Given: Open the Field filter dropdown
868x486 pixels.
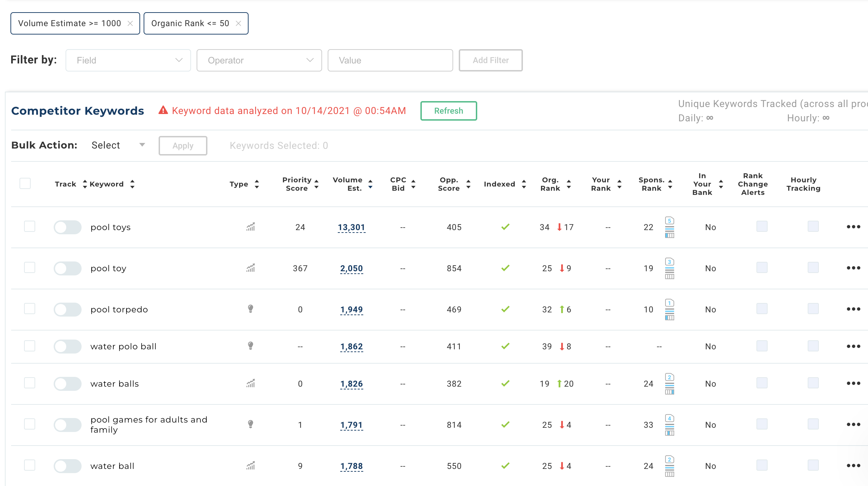Looking at the screenshot, I should (x=128, y=60).
